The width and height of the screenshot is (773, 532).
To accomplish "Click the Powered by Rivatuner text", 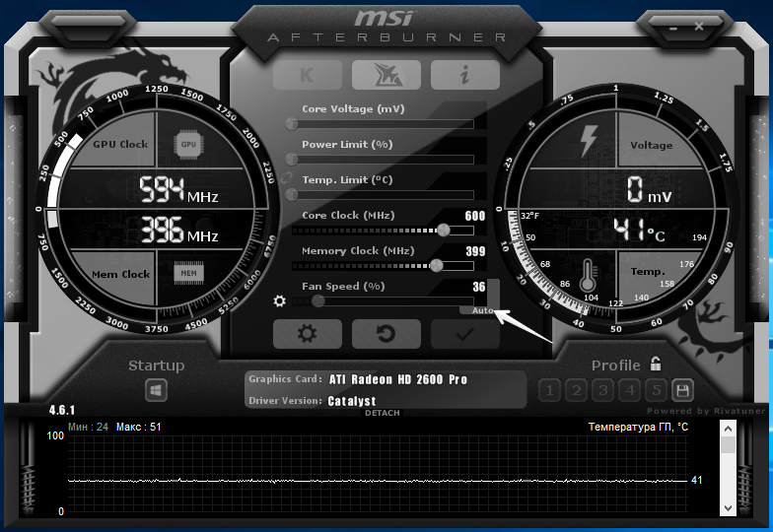I will (x=706, y=411).
